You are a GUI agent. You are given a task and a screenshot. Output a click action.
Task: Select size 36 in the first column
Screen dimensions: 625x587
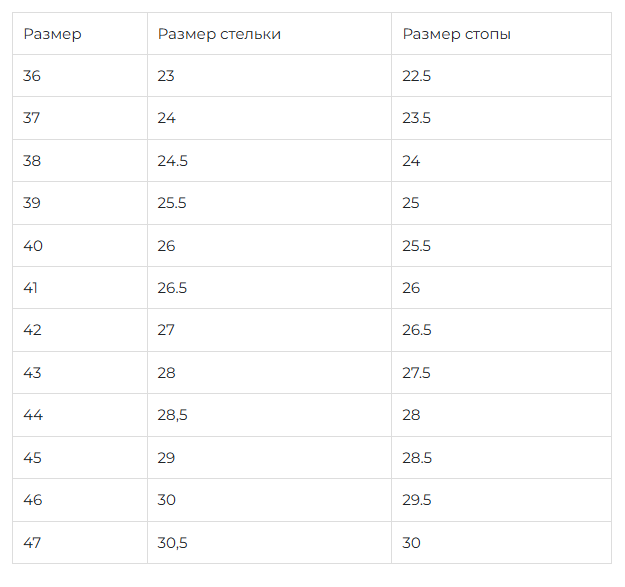32,76
